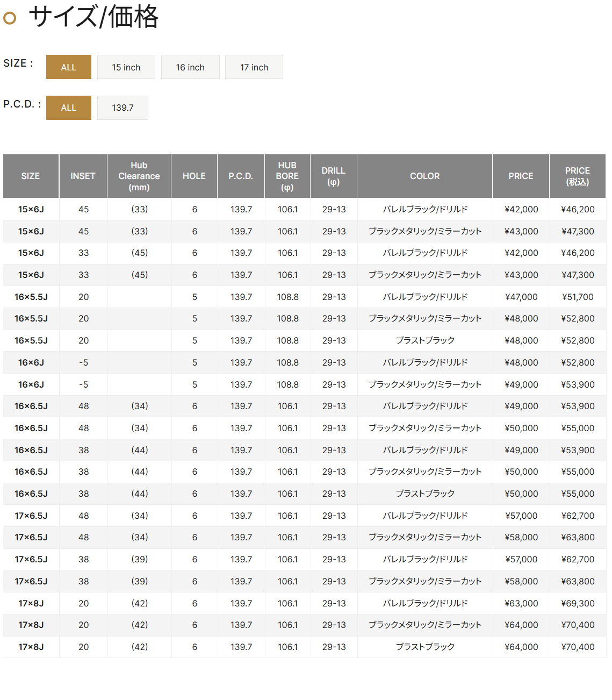
Task: Click the INSET column header
Action: click(x=83, y=176)
